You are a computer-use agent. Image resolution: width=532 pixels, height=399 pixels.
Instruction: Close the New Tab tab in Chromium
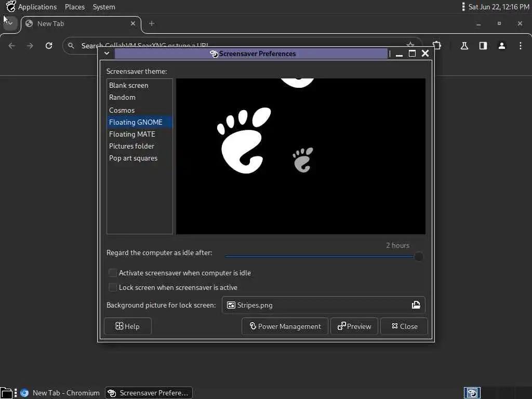[133, 23]
